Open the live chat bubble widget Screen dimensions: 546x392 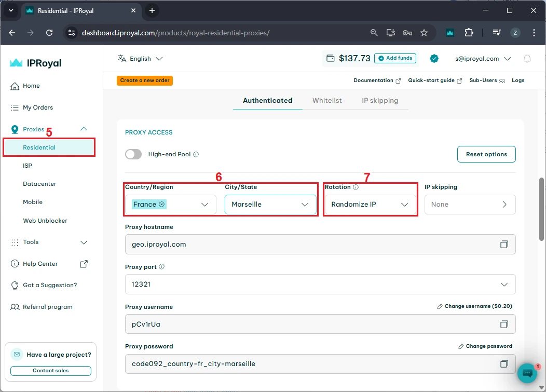click(527, 373)
